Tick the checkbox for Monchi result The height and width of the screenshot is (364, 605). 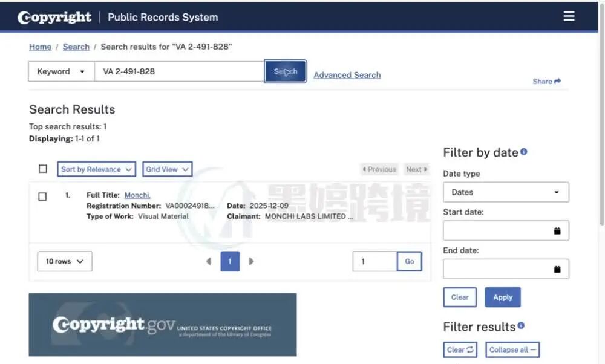coord(42,197)
